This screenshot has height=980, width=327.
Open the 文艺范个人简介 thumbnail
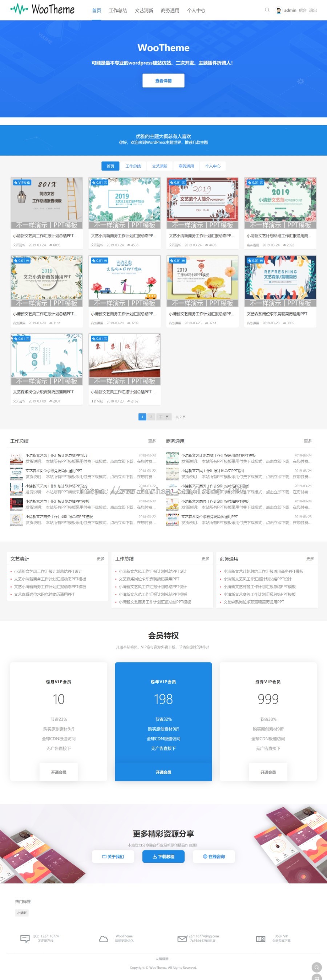pyautogui.click(x=202, y=203)
